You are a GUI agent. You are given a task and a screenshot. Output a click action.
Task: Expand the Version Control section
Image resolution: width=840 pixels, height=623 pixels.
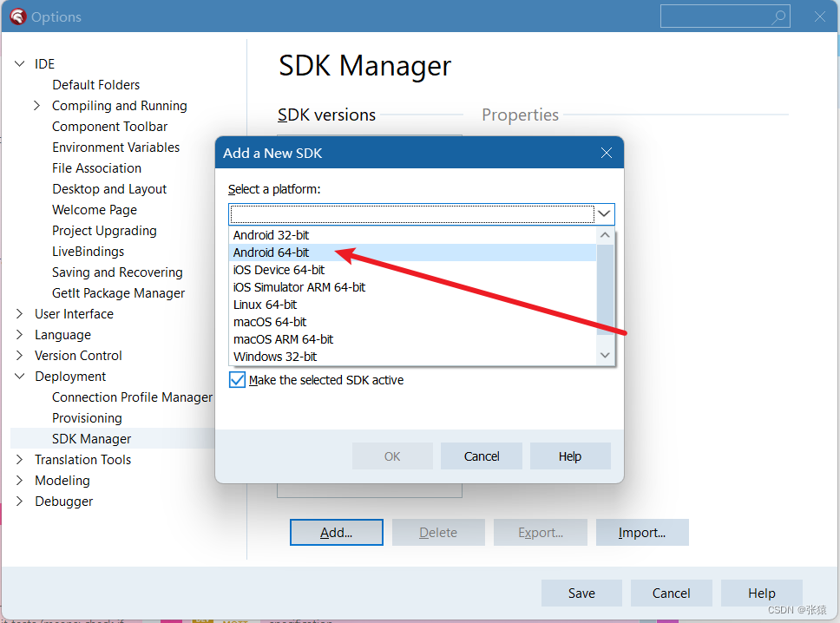pos(19,355)
